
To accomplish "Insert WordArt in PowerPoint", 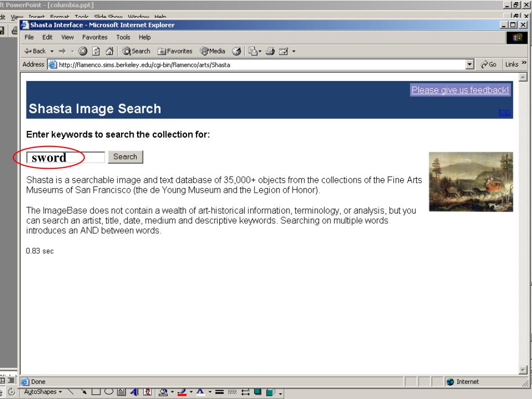I will click(135, 392).
